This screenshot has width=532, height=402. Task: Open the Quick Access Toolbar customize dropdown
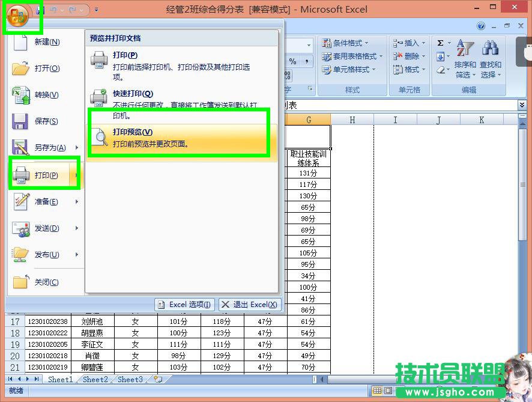[x=96, y=9]
